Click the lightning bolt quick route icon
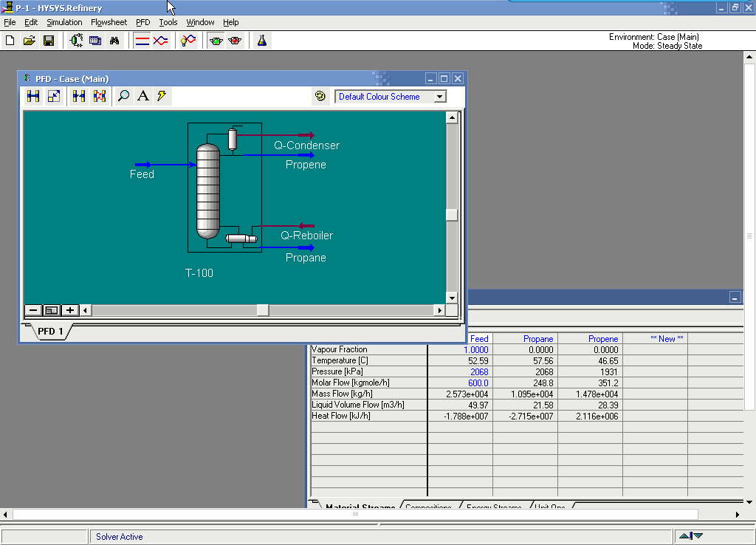 pos(162,96)
